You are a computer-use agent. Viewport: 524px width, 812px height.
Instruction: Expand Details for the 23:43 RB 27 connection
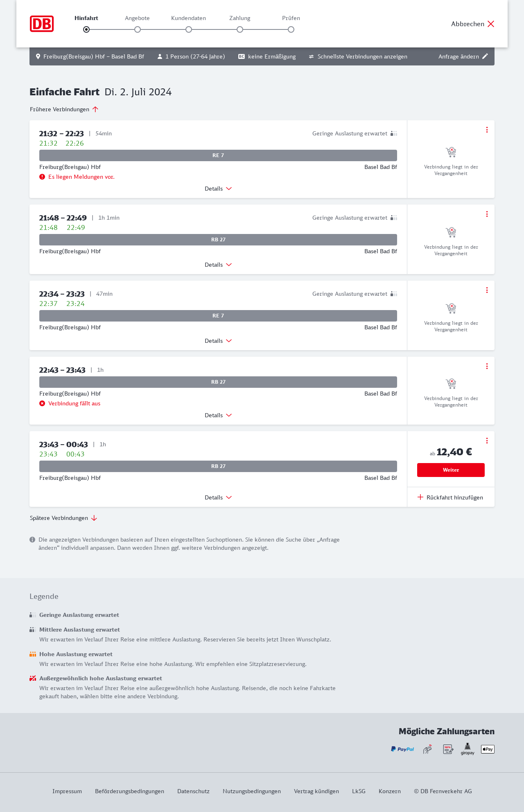pyautogui.click(x=218, y=497)
